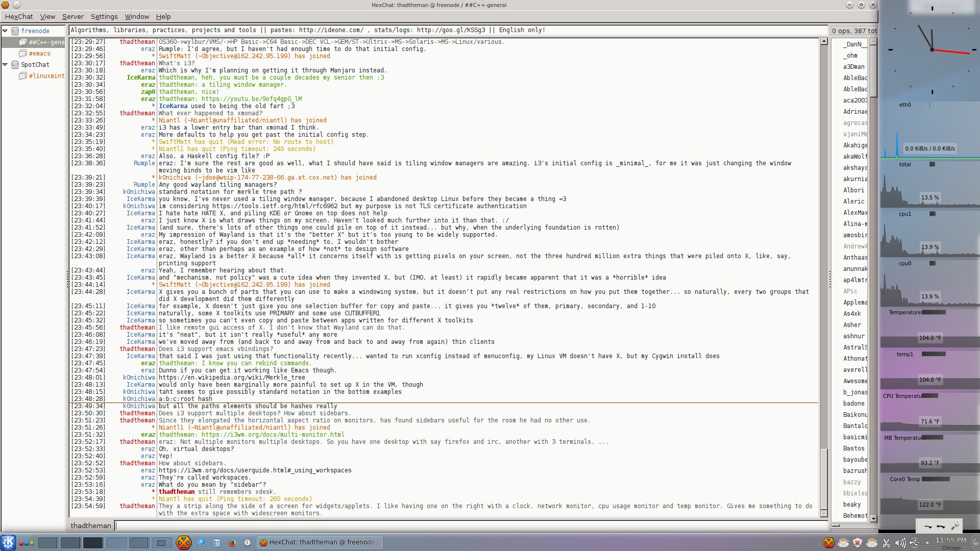Select user beaky in the user list
This screenshot has width=980, height=551.
(x=852, y=505)
